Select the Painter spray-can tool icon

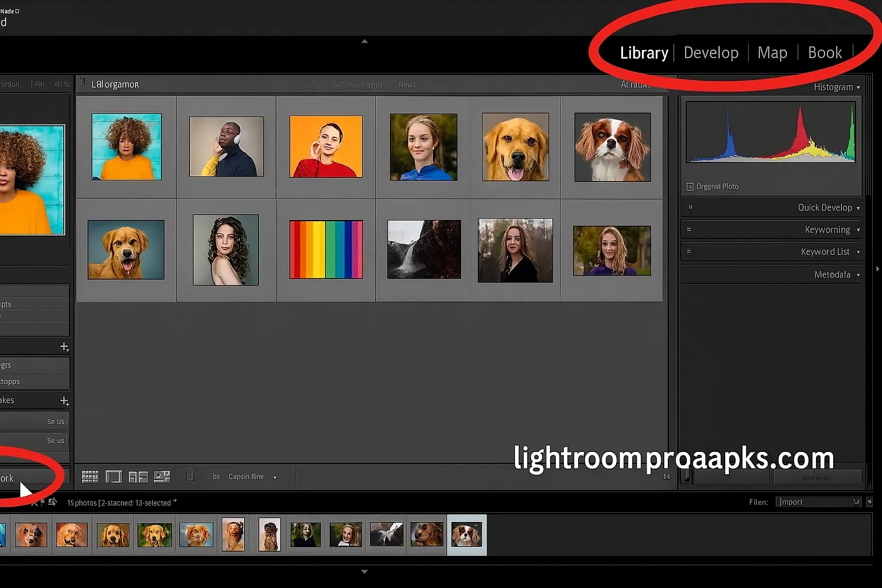click(x=190, y=476)
